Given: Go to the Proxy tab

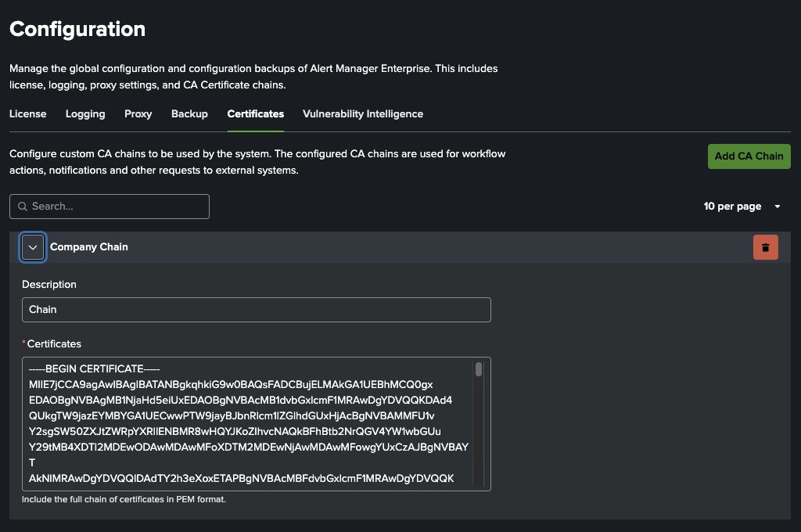Looking at the screenshot, I should pos(138,114).
